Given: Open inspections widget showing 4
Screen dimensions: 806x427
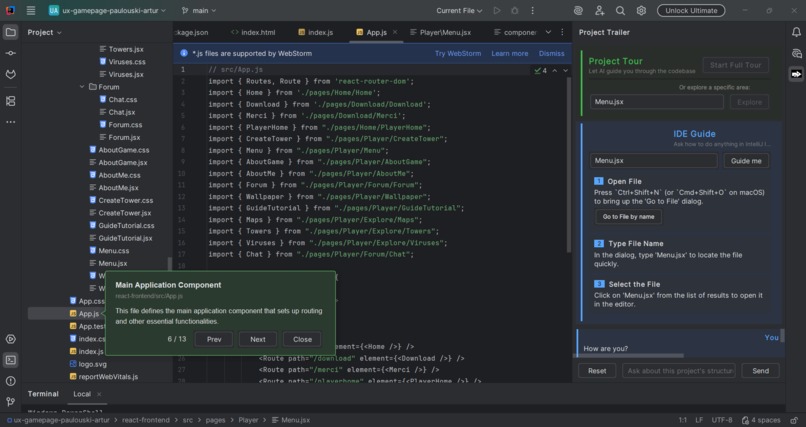Looking at the screenshot, I should click(540, 70).
